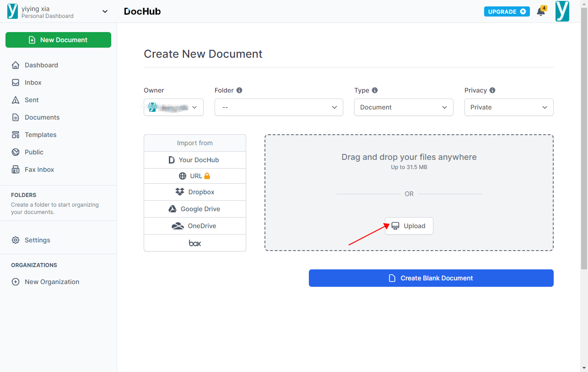
Task: Click the Create New Document heading
Action: (x=203, y=54)
